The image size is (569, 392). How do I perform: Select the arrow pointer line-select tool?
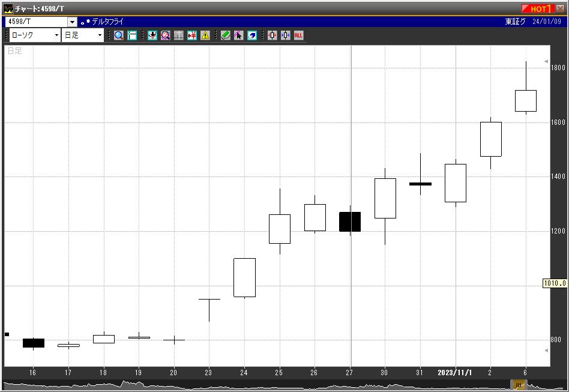coord(238,35)
